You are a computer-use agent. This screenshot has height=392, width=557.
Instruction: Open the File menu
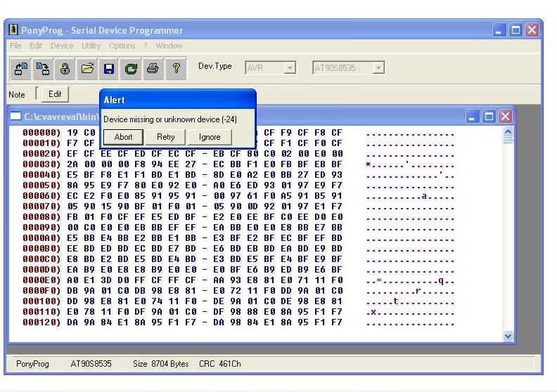tap(15, 46)
